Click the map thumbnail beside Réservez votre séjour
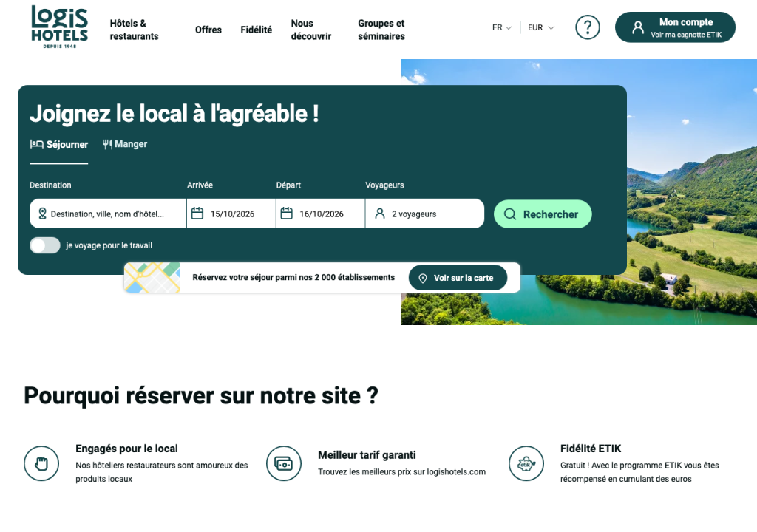757x532 pixels. (x=152, y=278)
